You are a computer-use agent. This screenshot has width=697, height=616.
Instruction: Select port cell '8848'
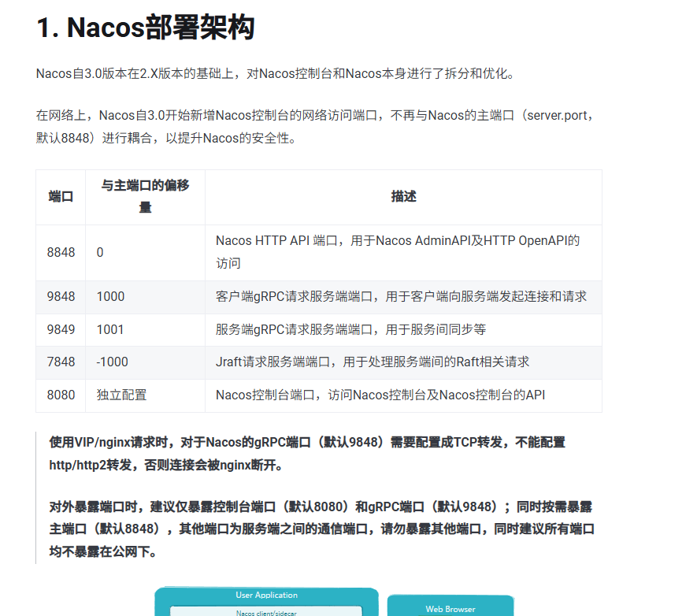pos(61,252)
